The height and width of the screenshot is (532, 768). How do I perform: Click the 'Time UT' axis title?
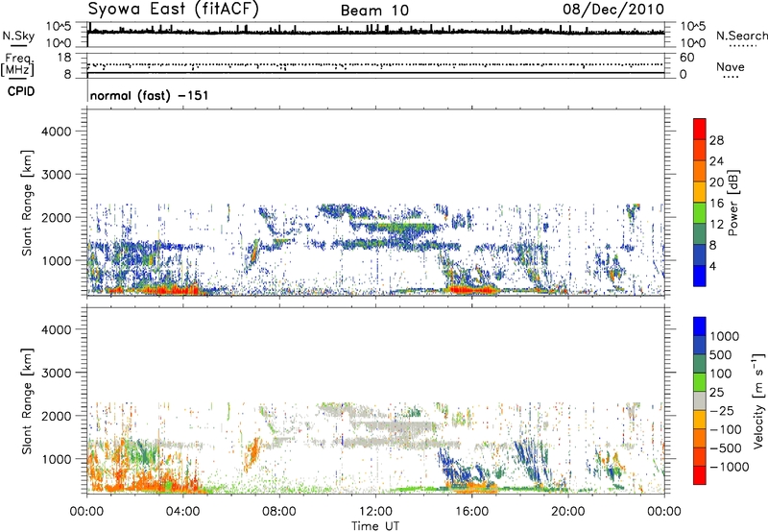click(375, 525)
